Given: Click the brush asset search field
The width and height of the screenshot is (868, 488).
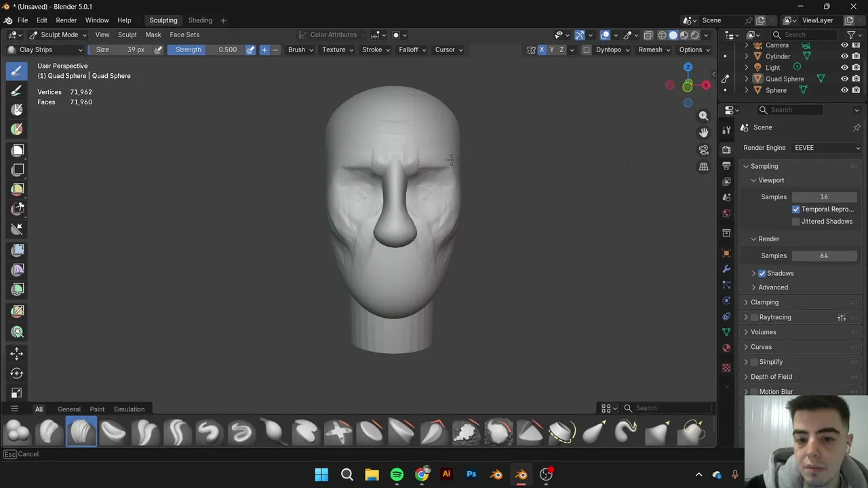Looking at the screenshot, I should click(668, 408).
